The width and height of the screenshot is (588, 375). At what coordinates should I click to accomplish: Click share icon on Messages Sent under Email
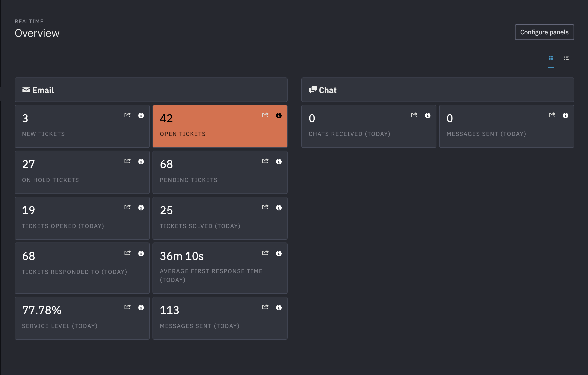pyautogui.click(x=265, y=307)
